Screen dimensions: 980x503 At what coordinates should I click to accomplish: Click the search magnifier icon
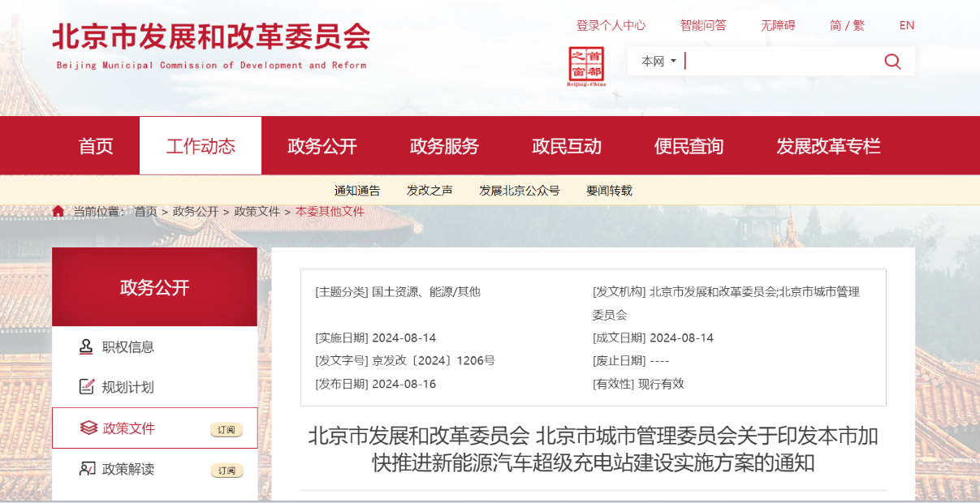tap(891, 60)
